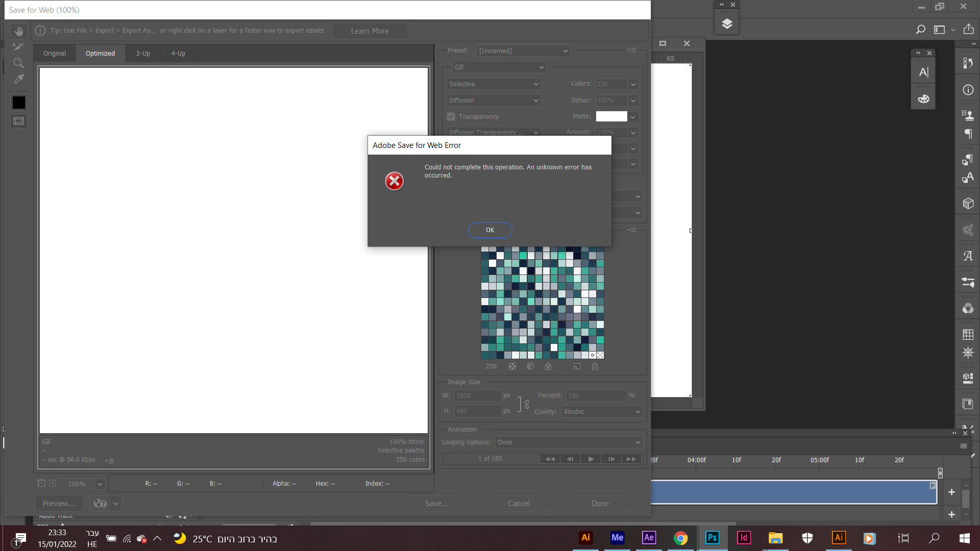Screen dimensions: 980x551
Task: Open Photoshop search magnifier icon
Action: pos(920,30)
